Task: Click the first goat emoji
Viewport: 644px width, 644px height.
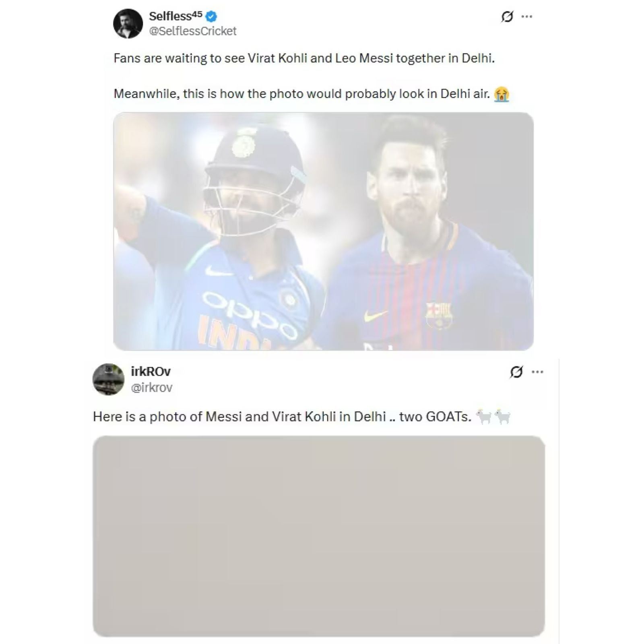Action: tap(483, 416)
